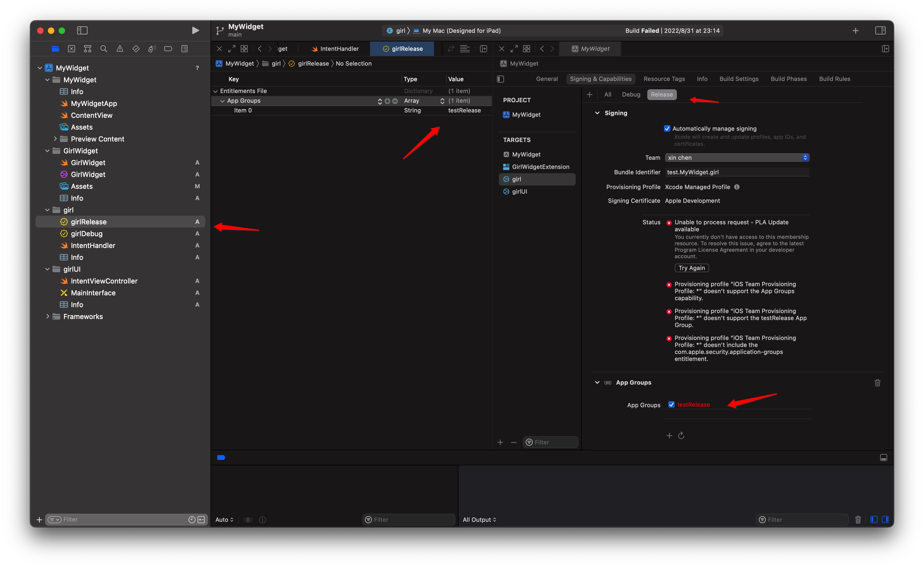The height and width of the screenshot is (567, 924).
Task: Toggle the right inspector panel icon
Action: 880,30
